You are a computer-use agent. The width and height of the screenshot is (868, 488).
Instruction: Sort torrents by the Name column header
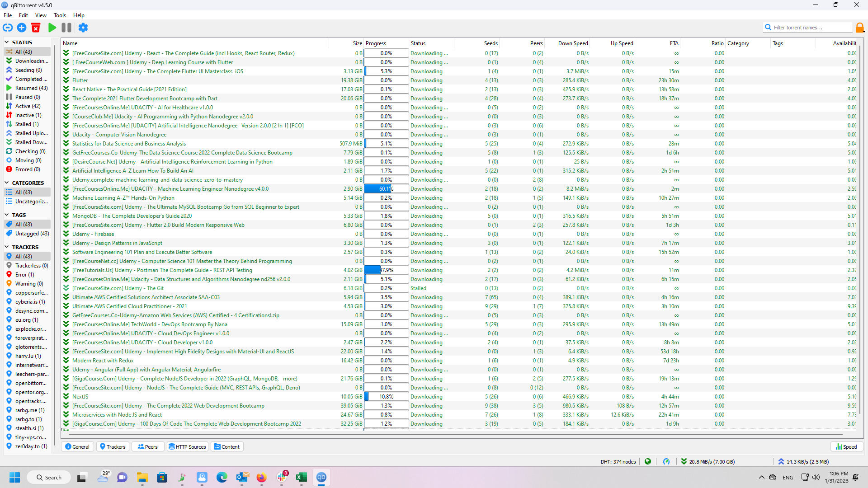(x=195, y=43)
